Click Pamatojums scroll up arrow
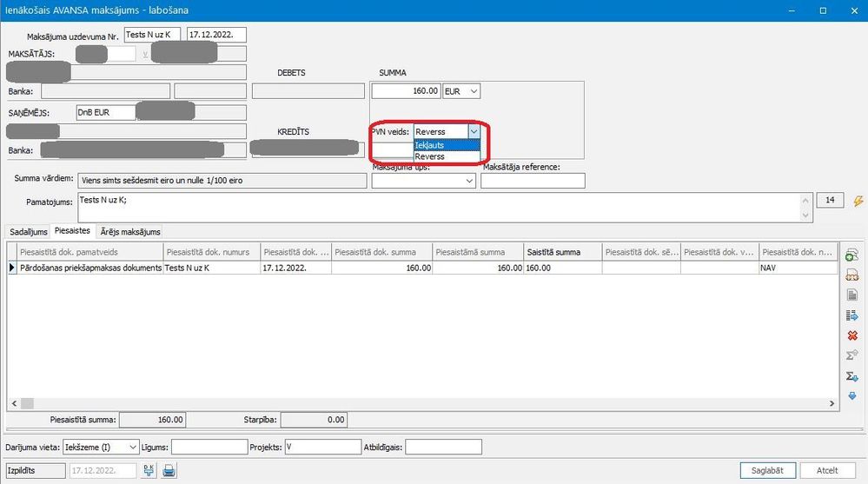Screen dimensions: 868x484 805,201
